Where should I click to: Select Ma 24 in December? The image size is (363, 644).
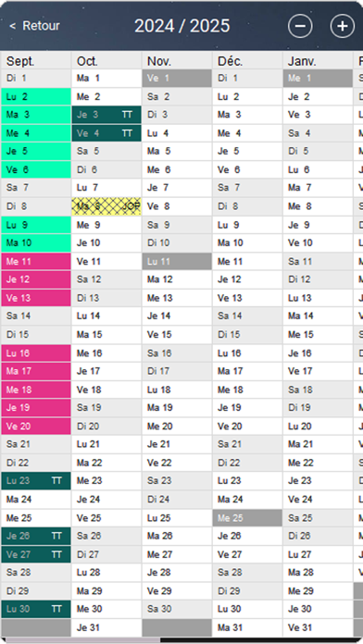tap(247, 500)
